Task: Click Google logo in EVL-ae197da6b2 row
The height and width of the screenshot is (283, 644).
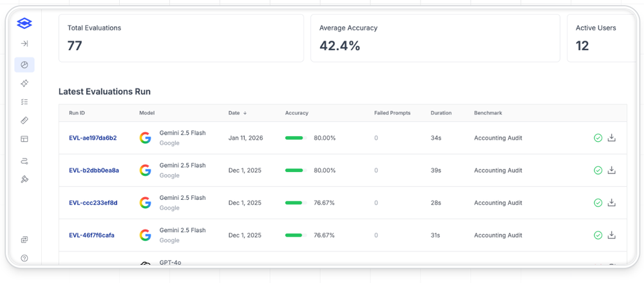Action: (x=146, y=138)
